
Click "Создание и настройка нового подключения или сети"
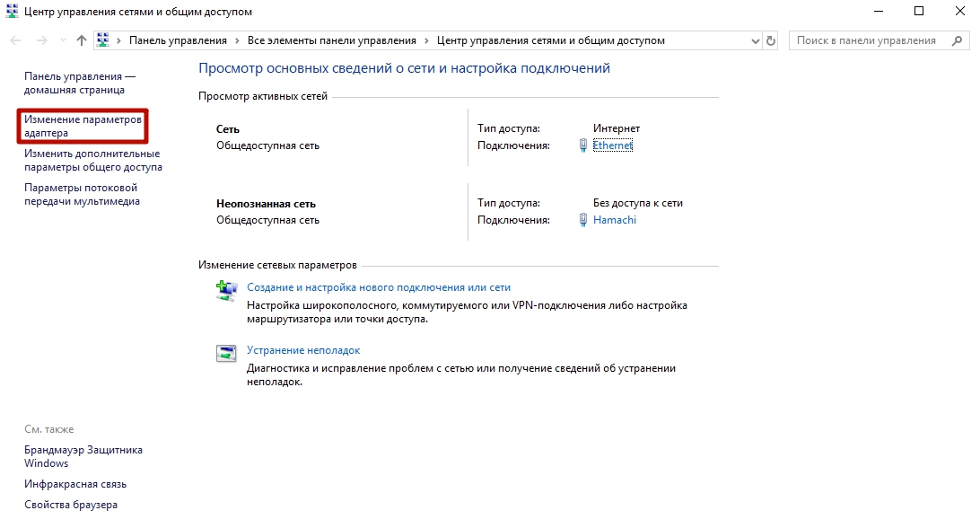coord(379,287)
